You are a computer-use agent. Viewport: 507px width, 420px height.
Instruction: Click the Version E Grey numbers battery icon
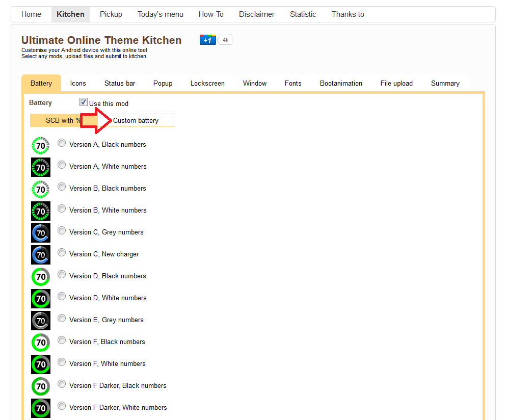[41, 321]
